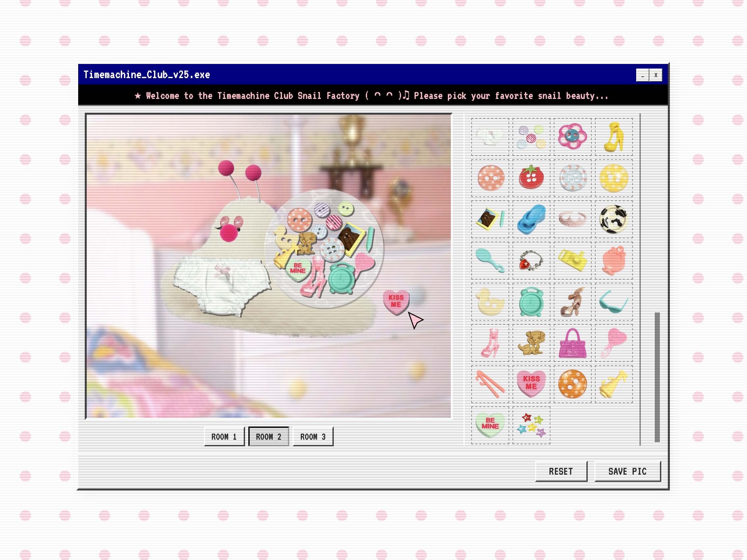Choose the cow-print button item
This screenshot has width=747, height=560.
click(x=614, y=219)
